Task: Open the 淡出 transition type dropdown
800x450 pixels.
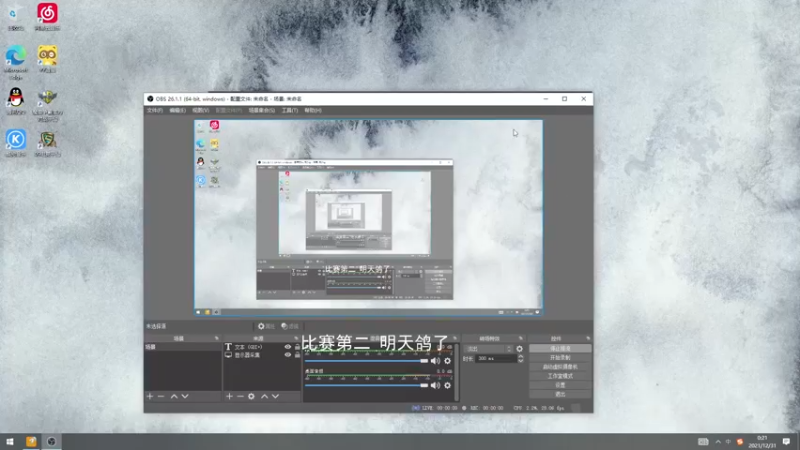Action: (488, 349)
